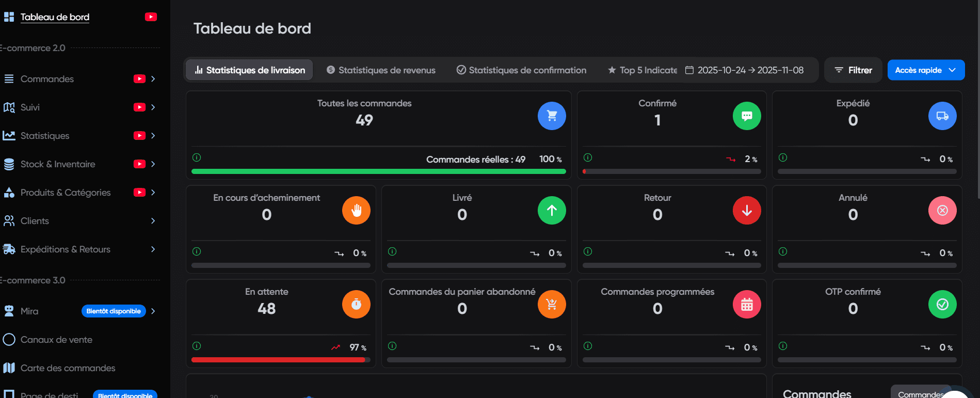Click the blue truck icon in Expédié card
Viewport: 980px width, 398px height.
coord(942,116)
